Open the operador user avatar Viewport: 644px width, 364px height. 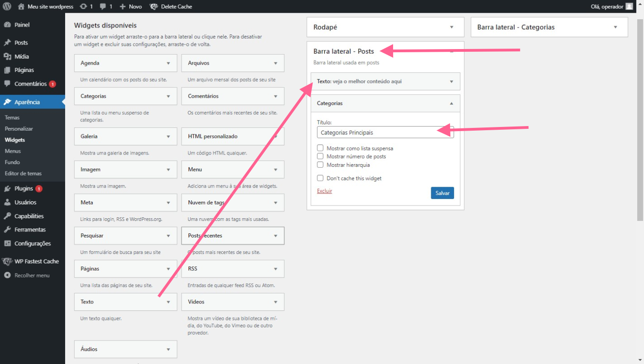click(629, 6)
